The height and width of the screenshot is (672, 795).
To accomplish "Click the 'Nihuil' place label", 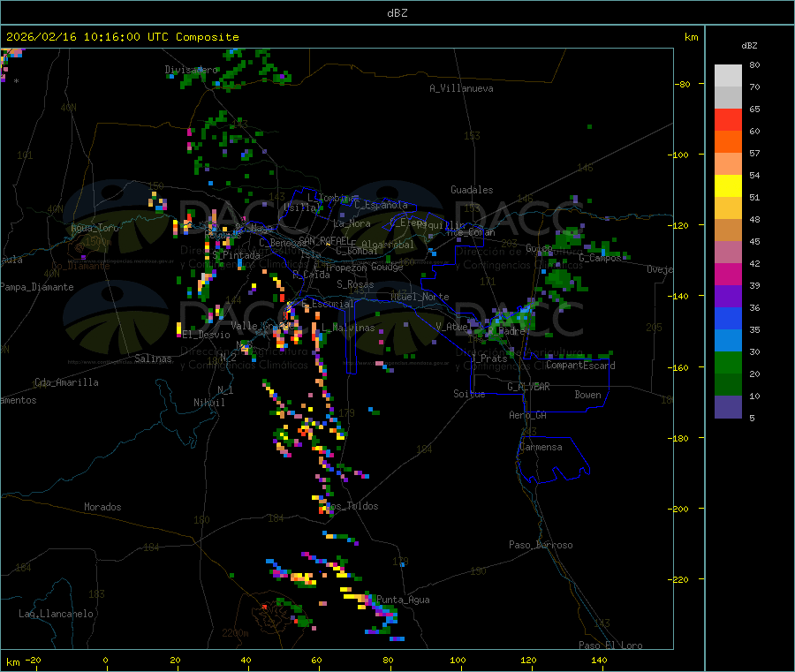I will click(209, 403).
